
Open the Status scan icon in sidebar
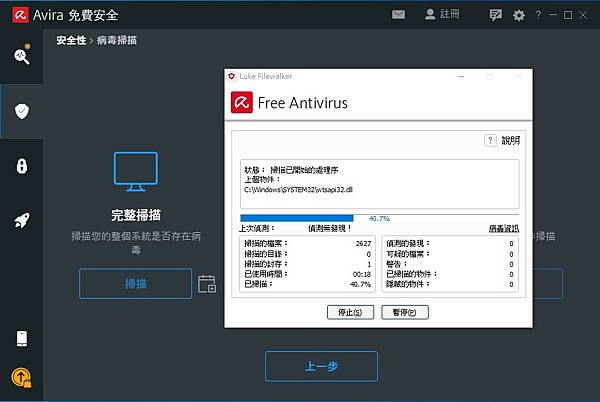22,56
